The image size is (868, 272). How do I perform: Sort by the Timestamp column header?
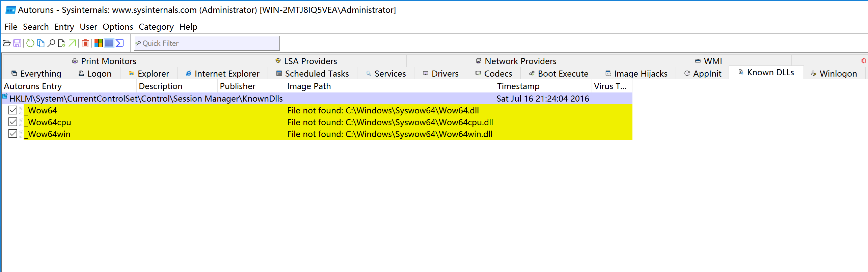[518, 86]
